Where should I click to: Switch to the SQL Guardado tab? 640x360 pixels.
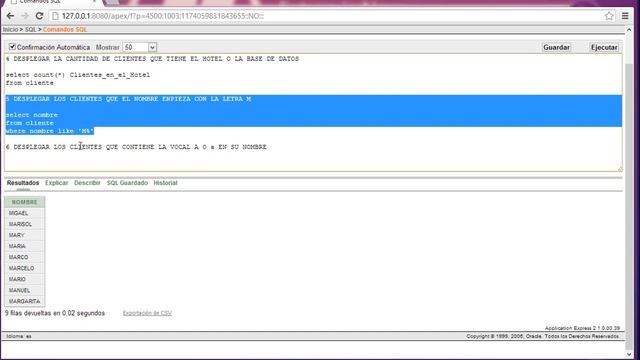coord(127,183)
